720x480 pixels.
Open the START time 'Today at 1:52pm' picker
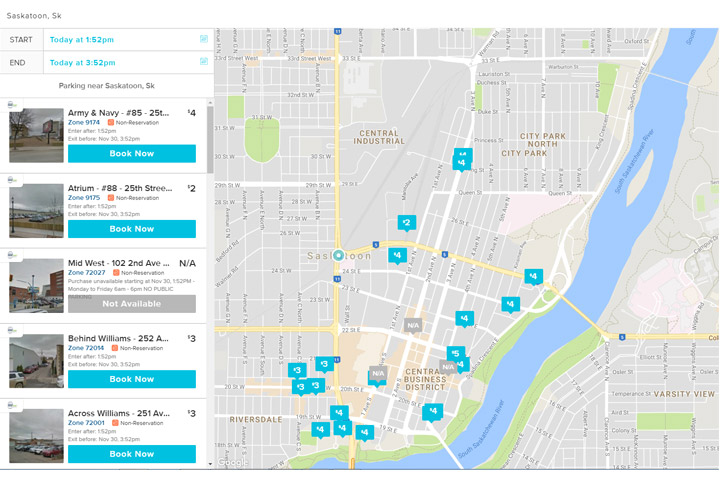point(84,39)
